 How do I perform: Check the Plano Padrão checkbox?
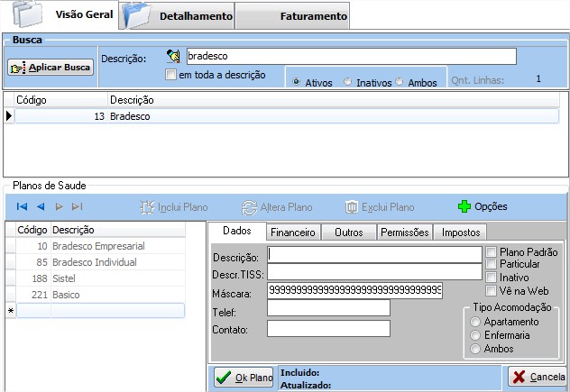coord(492,251)
